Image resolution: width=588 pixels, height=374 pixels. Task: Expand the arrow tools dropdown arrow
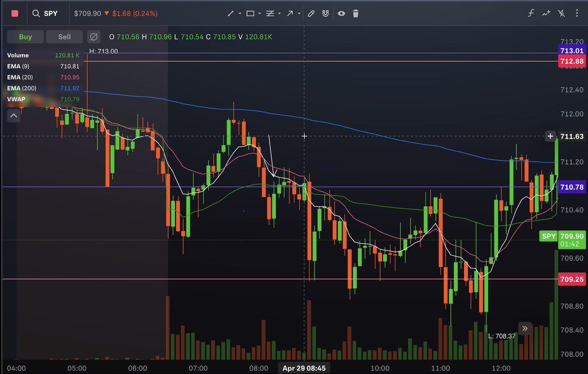(299, 14)
